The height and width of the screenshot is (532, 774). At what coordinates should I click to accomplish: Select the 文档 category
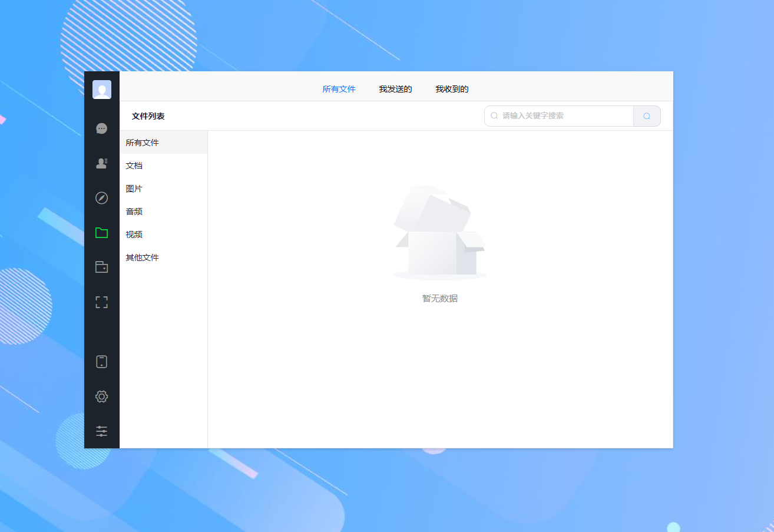coord(164,166)
